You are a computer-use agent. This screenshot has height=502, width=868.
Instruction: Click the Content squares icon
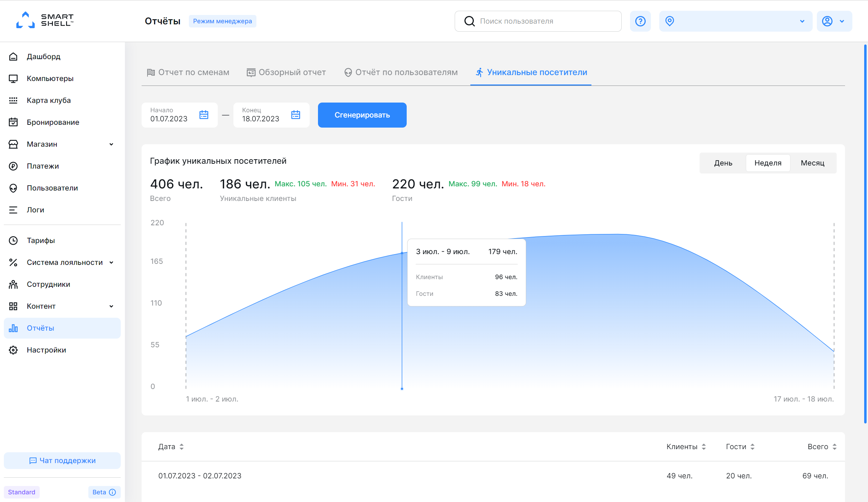pyautogui.click(x=13, y=306)
